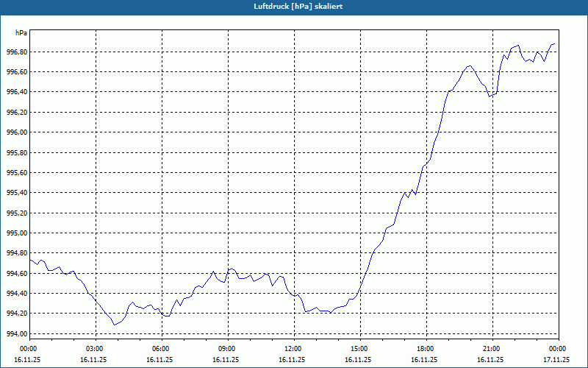Click the 996,40 y-axis value
This screenshot has height=368, width=588.
(x=17, y=93)
